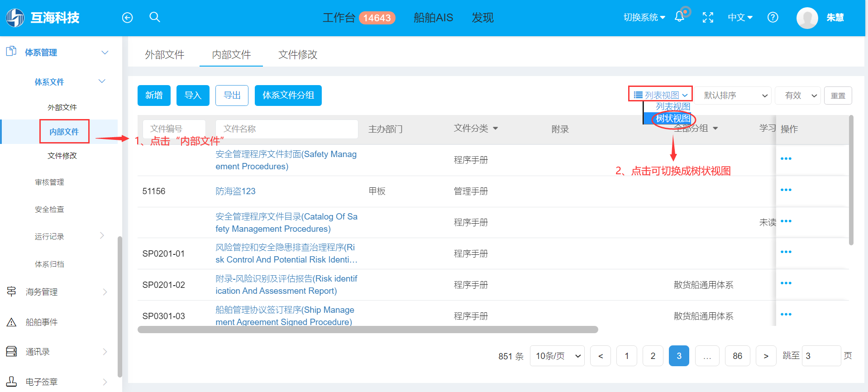Click the 文件名称 search field

287,129
